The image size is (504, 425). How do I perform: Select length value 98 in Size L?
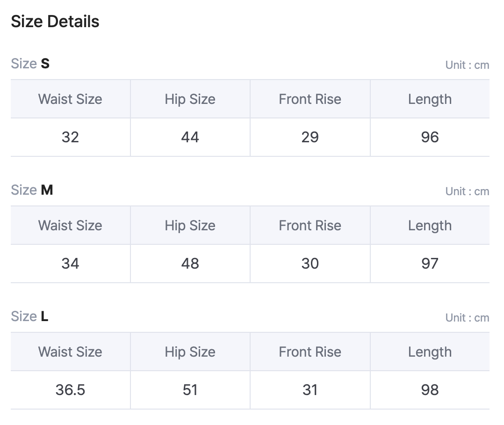point(430,390)
